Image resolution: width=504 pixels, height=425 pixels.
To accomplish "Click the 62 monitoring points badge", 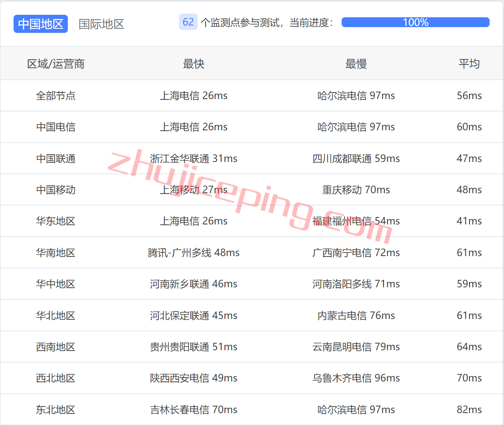I will click(x=188, y=22).
